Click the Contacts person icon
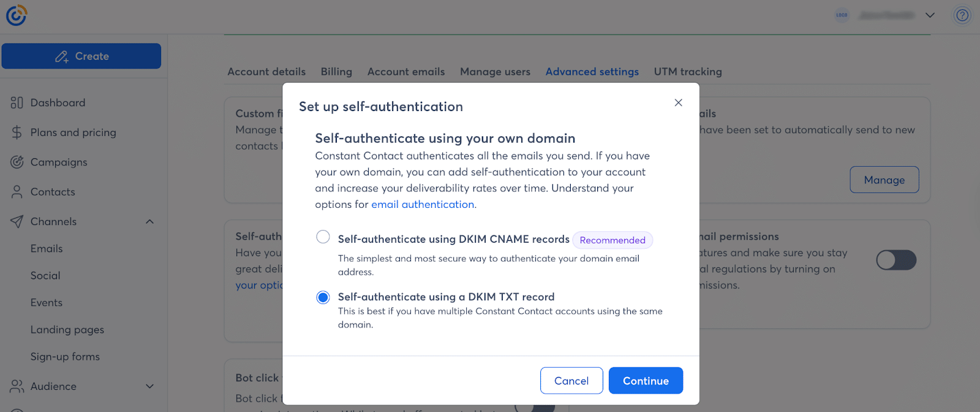Image resolution: width=980 pixels, height=412 pixels. pos(17,192)
